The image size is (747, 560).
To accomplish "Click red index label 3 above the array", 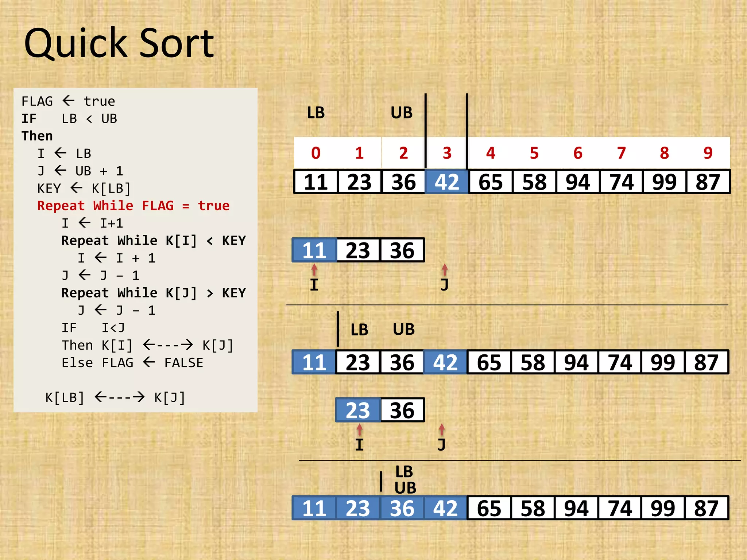I will [x=447, y=153].
